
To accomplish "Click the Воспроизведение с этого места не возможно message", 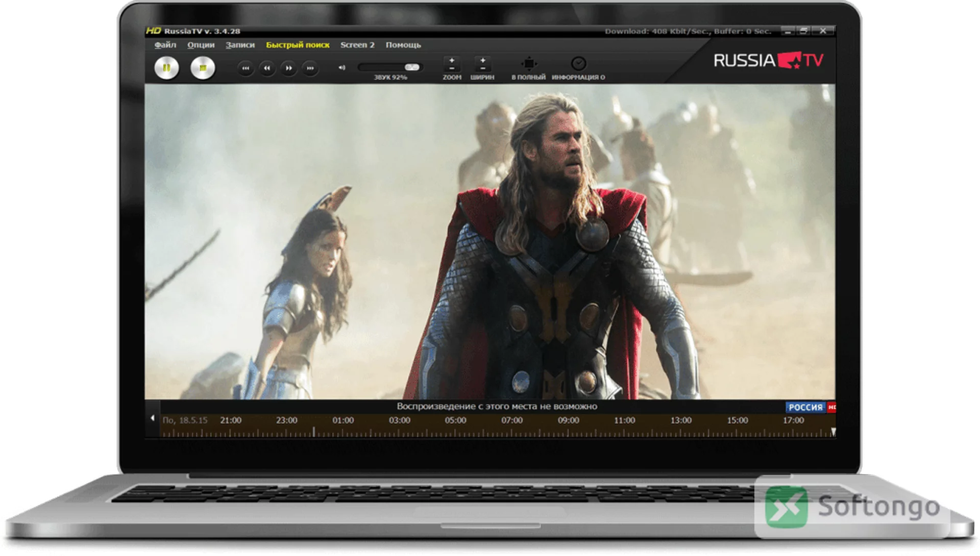I will [x=497, y=407].
